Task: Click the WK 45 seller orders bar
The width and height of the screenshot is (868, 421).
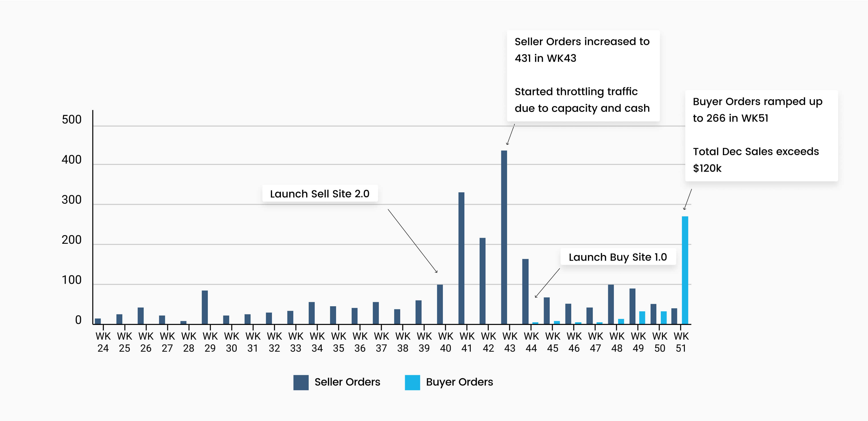Action: (547, 310)
